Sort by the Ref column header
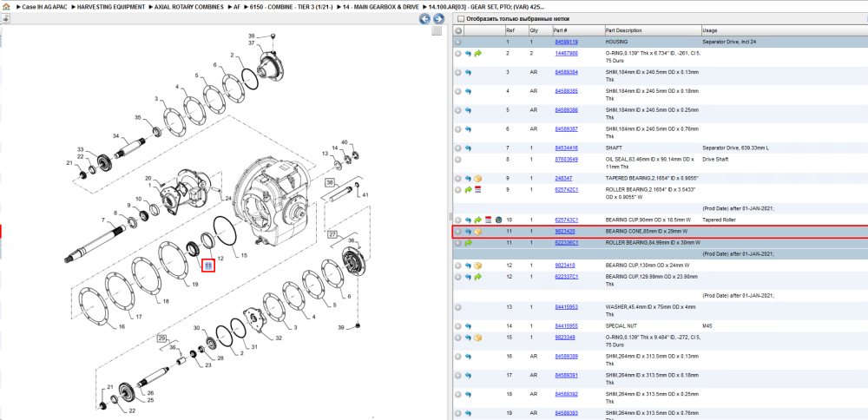 tap(516, 30)
